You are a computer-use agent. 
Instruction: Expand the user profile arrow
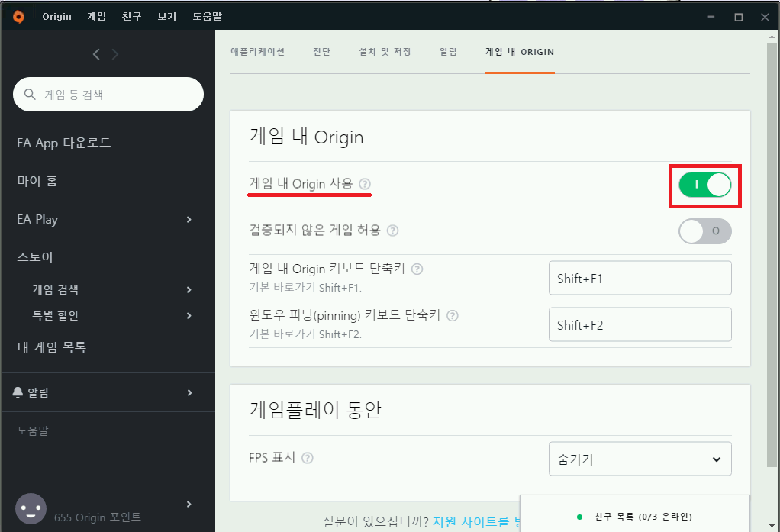[189, 504]
